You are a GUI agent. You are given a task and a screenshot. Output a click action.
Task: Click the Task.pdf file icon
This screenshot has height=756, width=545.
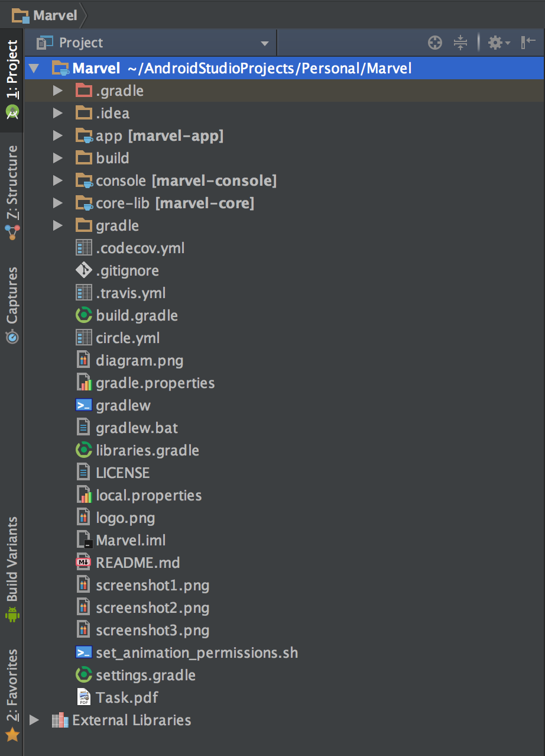point(84,697)
